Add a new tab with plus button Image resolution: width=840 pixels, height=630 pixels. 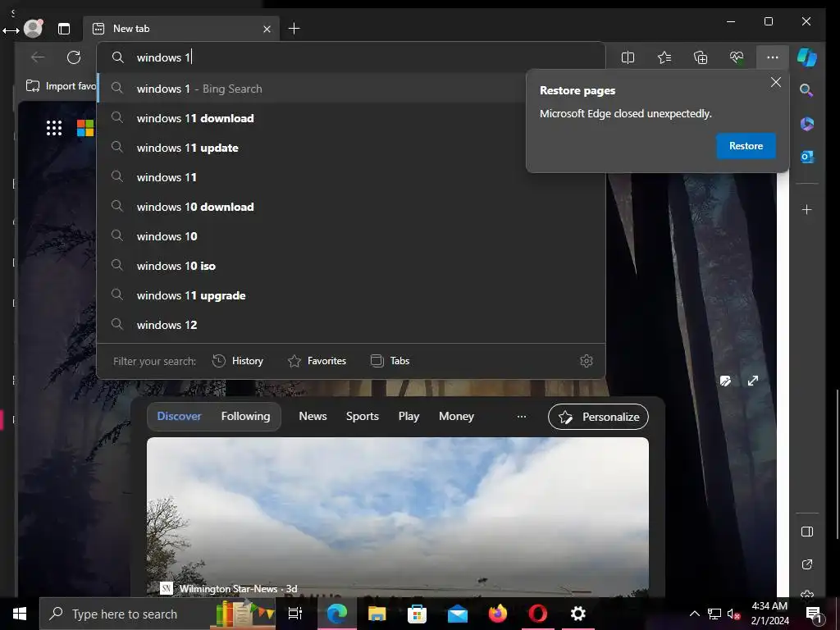[294, 29]
